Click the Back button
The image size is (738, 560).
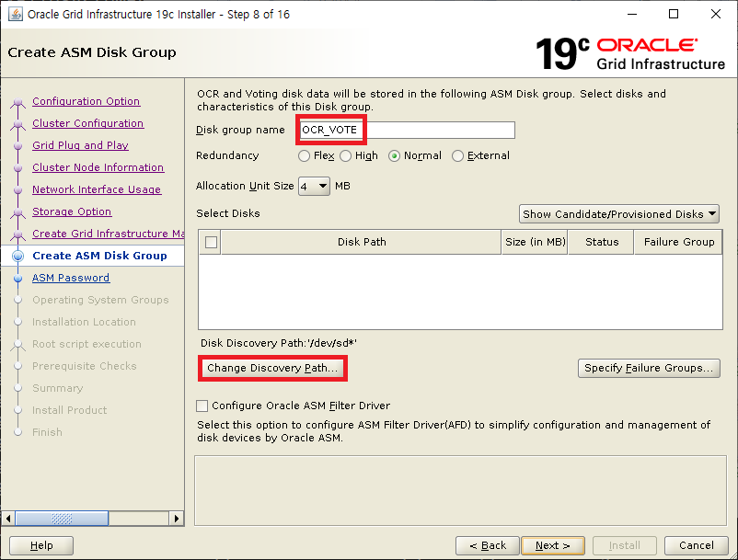[x=488, y=545]
